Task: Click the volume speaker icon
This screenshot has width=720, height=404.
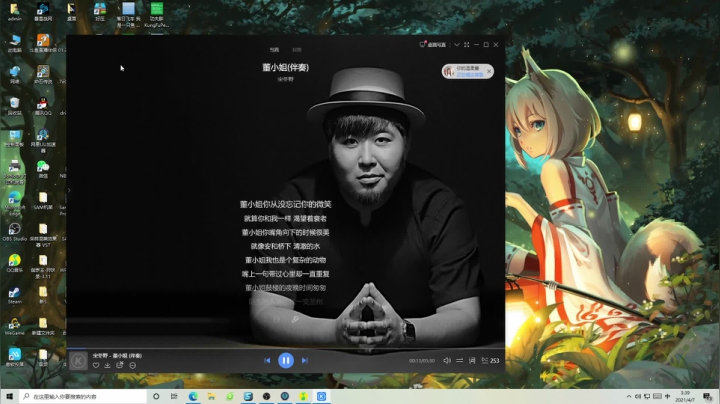Action: pos(447,360)
